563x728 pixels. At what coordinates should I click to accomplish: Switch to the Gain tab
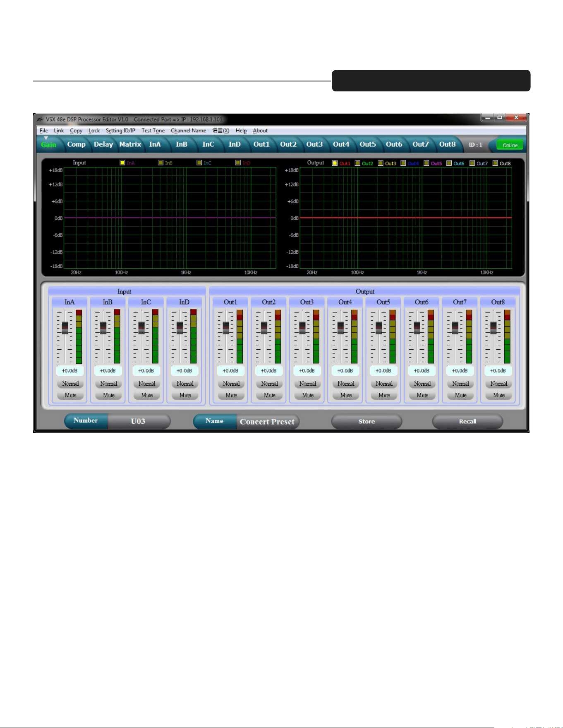(49, 145)
